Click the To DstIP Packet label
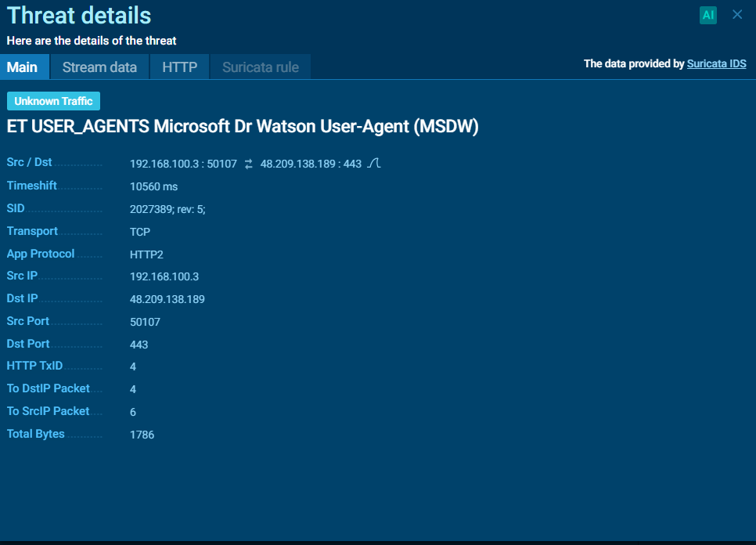 [x=49, y=388]
